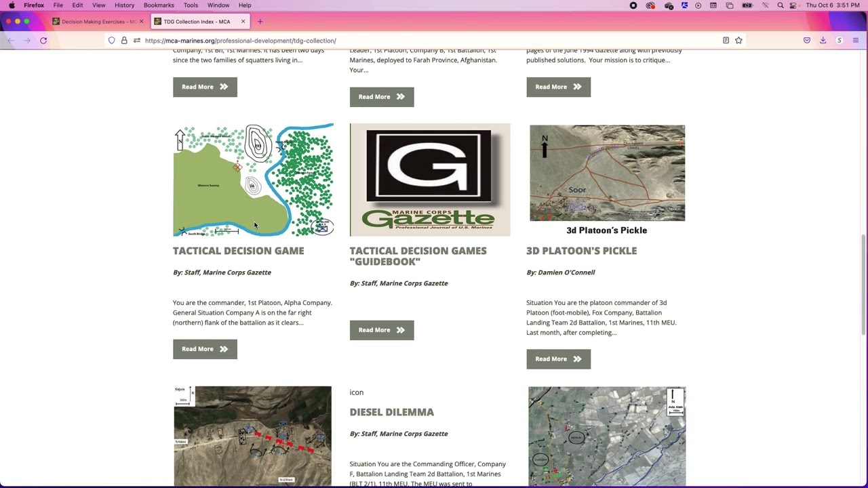
Task: Check battery status in menu bar
Action: click(x=747, y=5)
